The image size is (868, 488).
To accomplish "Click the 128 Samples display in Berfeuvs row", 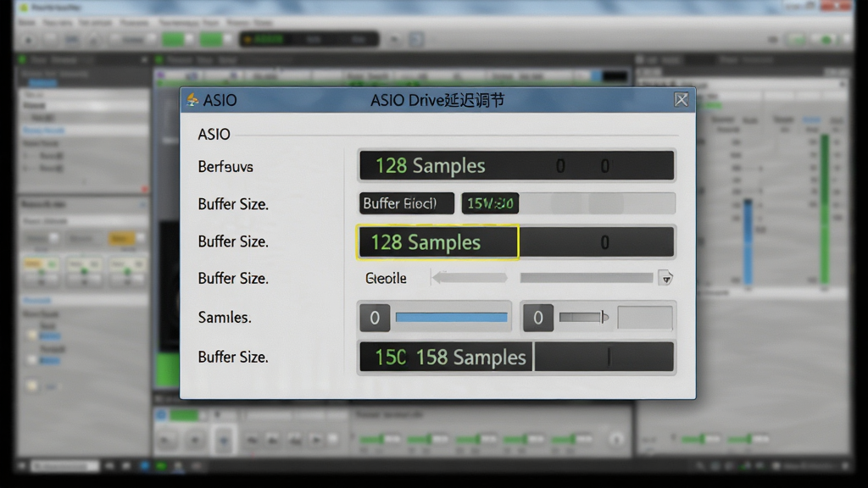I will [516, 165].
